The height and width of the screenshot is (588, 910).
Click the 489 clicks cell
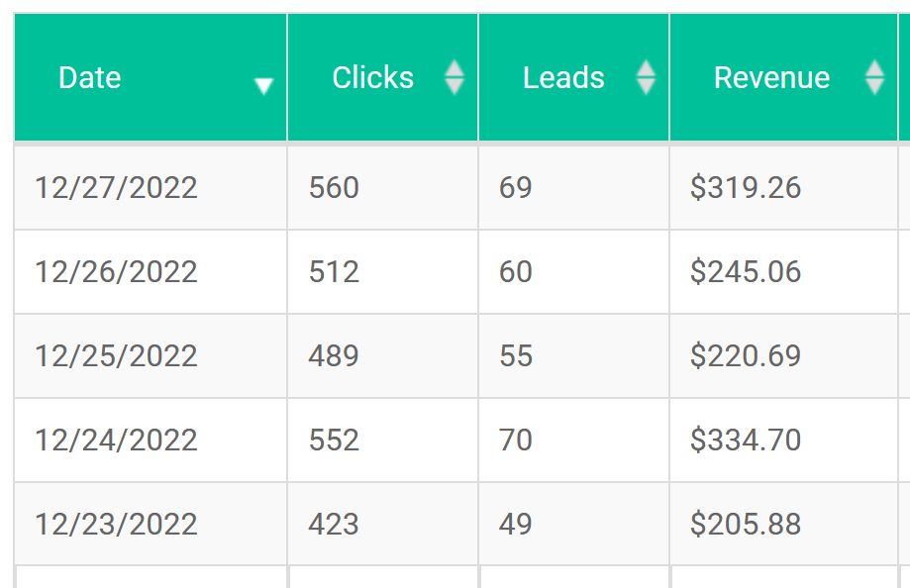[334, 355]
